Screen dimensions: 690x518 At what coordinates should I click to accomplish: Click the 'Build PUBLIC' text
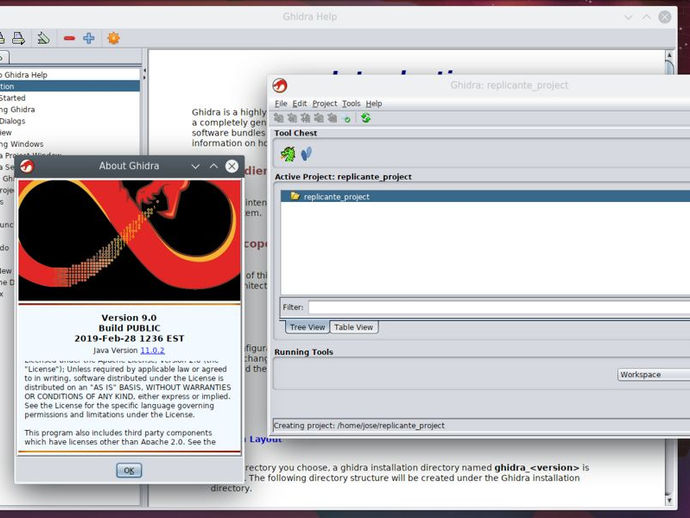coord(129,328)
